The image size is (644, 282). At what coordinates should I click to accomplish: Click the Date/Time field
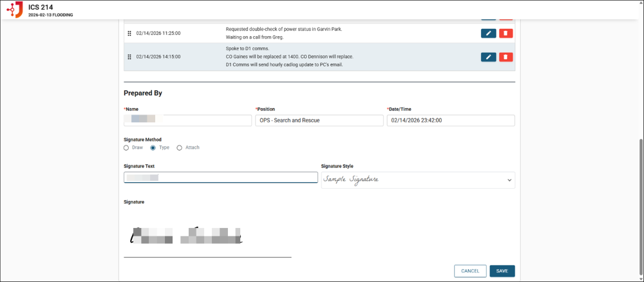click(x=450, y=120)
